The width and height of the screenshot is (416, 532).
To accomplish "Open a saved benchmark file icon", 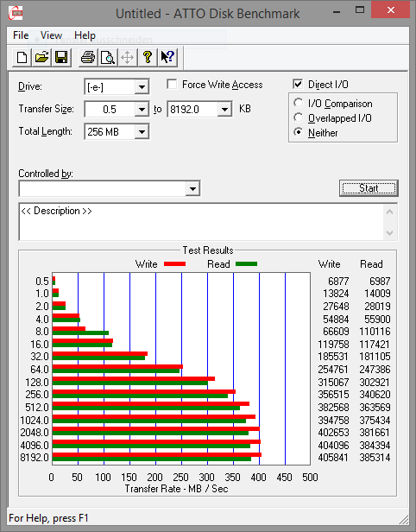I will [x=41, y=57].
